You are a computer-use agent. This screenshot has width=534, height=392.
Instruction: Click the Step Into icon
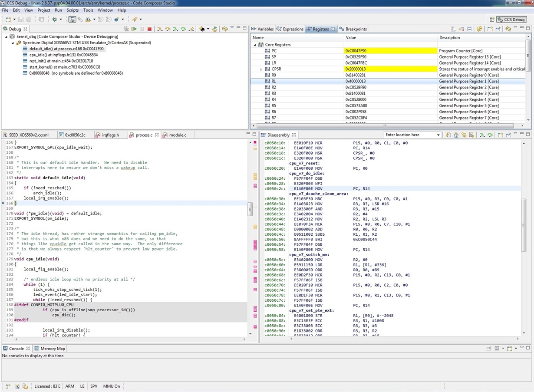(160, 28)
